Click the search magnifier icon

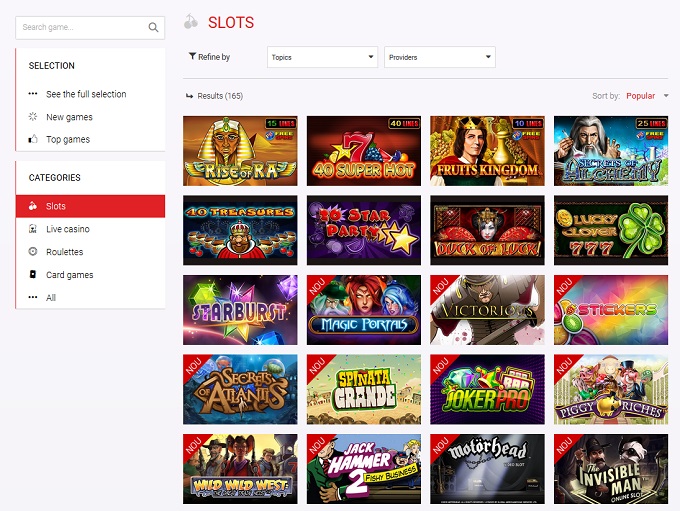pos(153,28)
